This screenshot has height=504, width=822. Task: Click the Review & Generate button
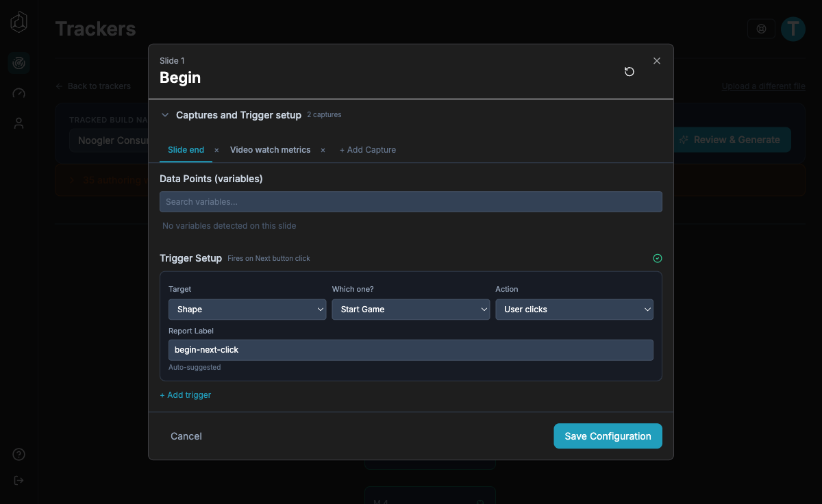point(730,140)
